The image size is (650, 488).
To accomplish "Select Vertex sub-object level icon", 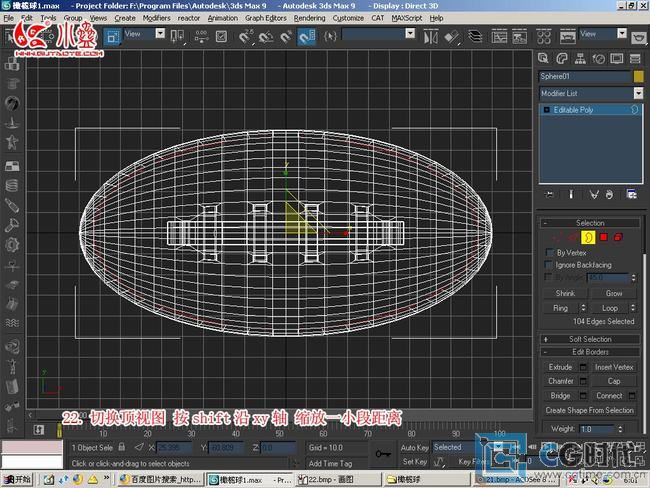I will point(558,237).
